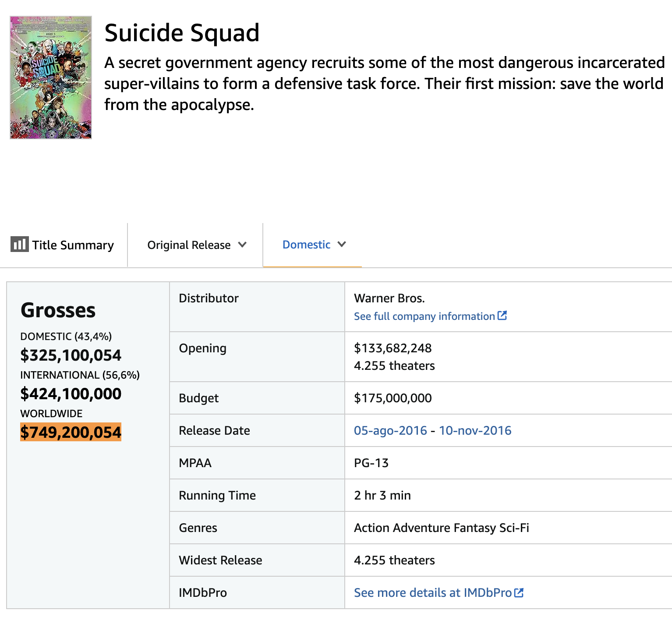Select the Warner Bros. distributor name

point(389,298)
